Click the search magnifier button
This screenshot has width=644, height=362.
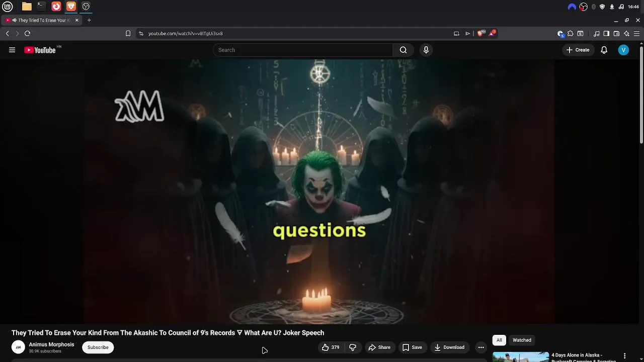point(403,50)
